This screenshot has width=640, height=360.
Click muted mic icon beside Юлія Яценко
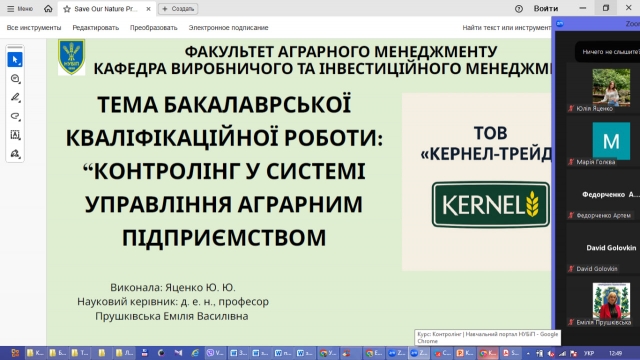pyautogui.click(x=571, y=109)
